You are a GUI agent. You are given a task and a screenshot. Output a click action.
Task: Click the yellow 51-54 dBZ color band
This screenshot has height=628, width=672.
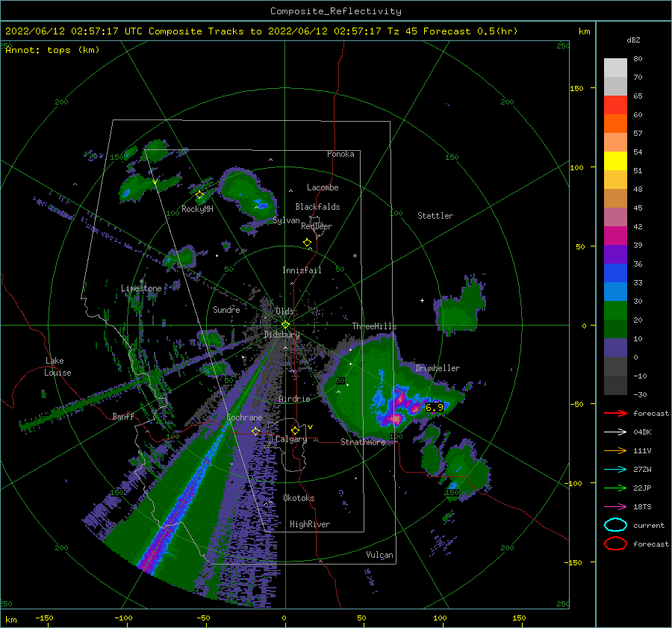point(615,161)
